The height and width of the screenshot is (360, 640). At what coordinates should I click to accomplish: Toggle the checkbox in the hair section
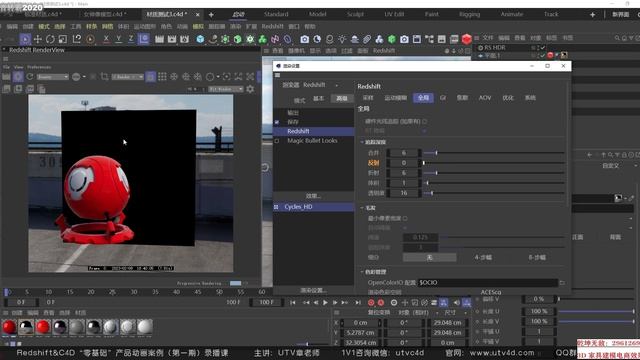pyautogui.click(x=405, y=218)
